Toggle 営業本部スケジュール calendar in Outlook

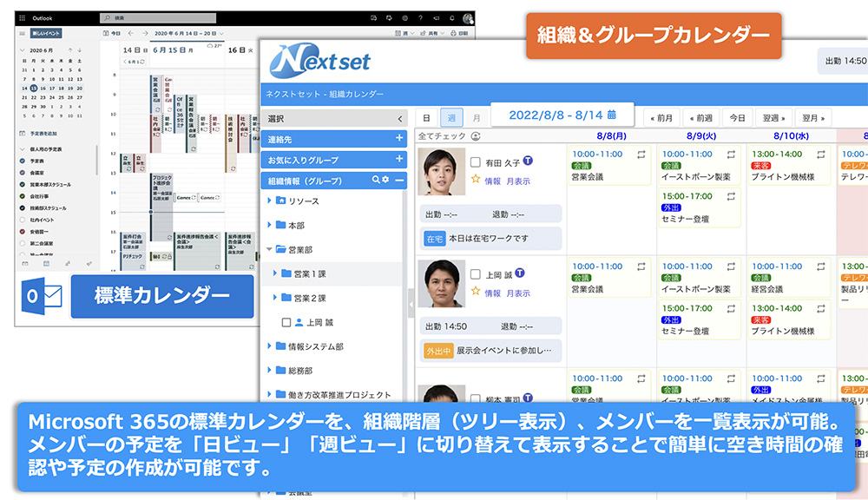(23, 184)
